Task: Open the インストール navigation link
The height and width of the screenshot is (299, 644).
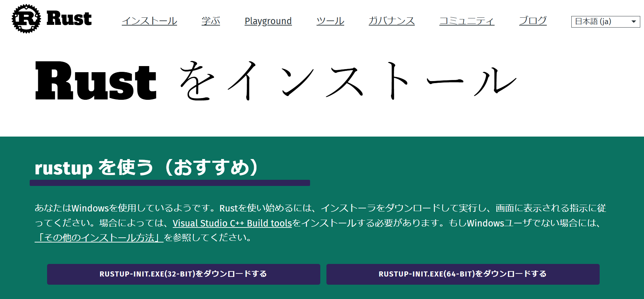Action: pyautogui.click(x=149, y=21)
